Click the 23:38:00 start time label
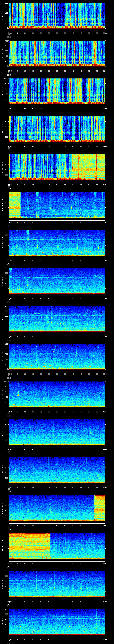The image size is (114, 644). click(9, 374)
